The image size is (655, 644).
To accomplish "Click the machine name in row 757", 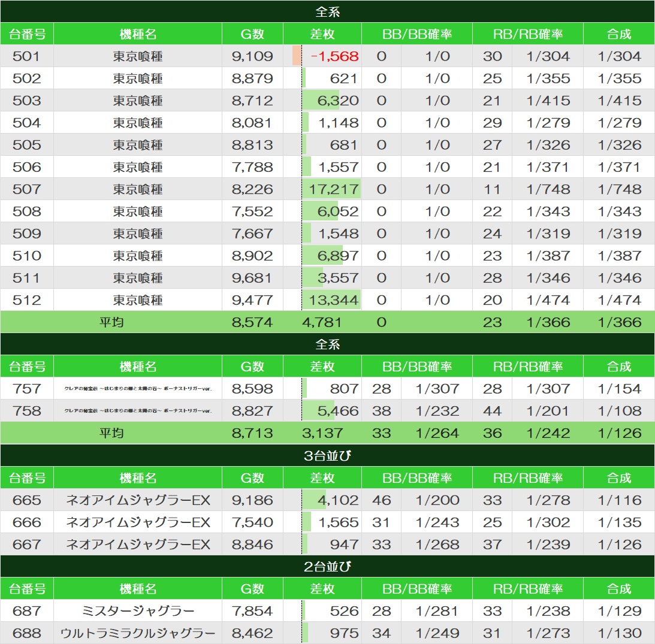I will [138, 388].
